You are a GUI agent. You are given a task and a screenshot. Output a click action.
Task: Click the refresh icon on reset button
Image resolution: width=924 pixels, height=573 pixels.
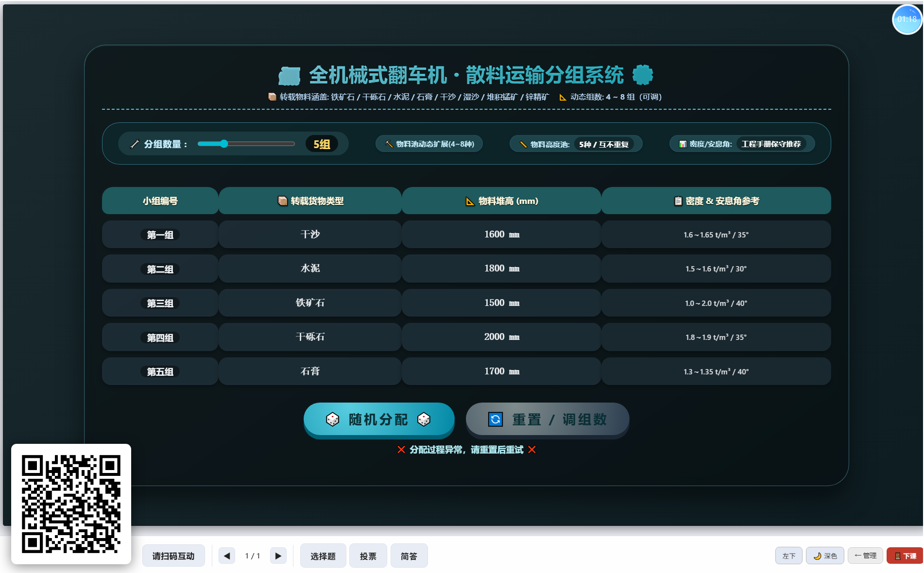pyautogui.click(x=496, y=419)
